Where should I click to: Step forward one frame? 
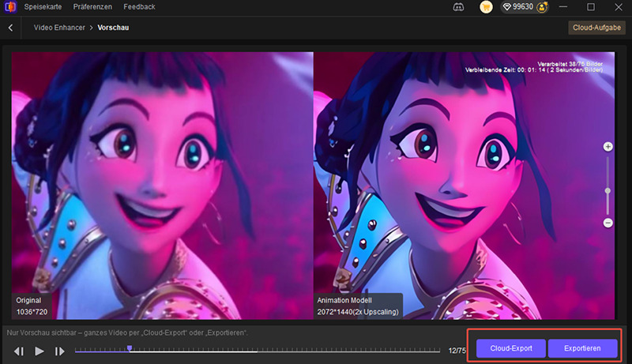pyautogui.click(x=60, y=351)
